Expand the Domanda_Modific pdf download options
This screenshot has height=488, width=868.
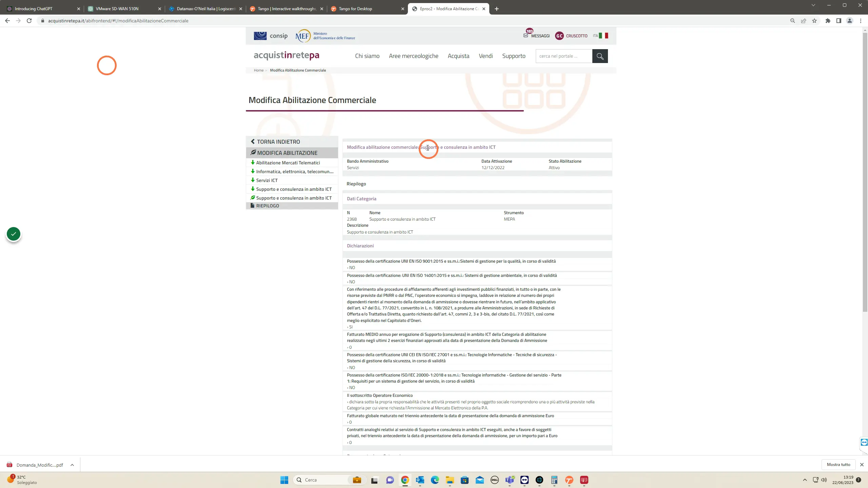pos(72,465)
